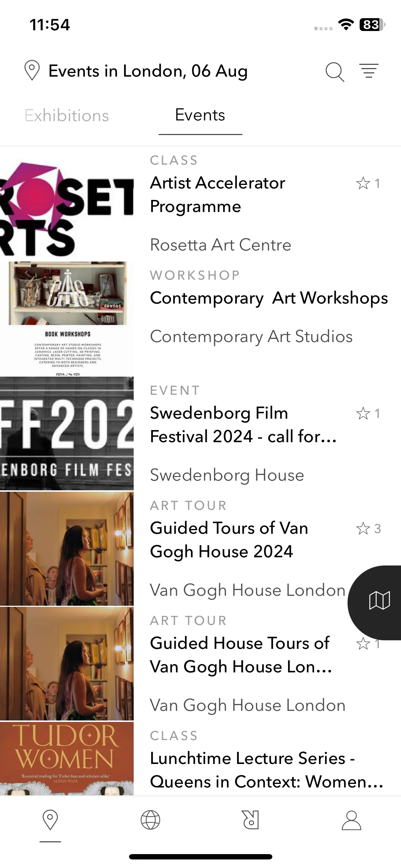Open Lunchtime Lecture Series Queens in Context
Screen dimensions: 401x868
pos(267,770)
